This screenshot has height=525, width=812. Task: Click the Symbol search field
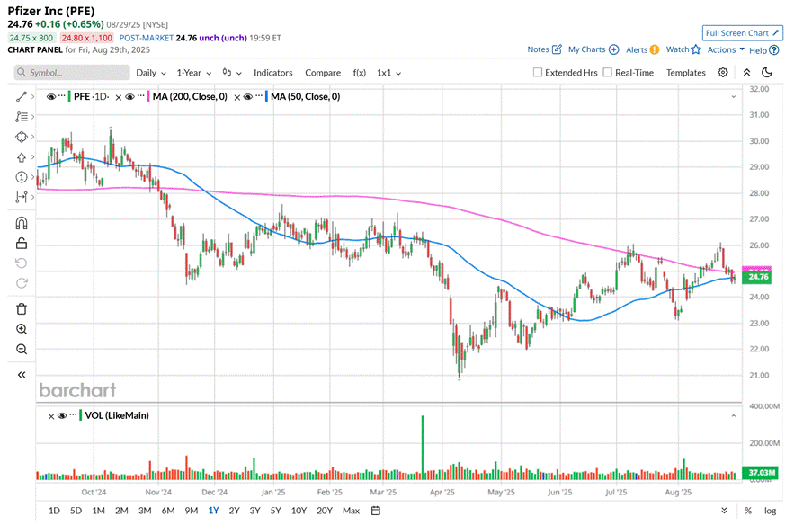[72, 73]
